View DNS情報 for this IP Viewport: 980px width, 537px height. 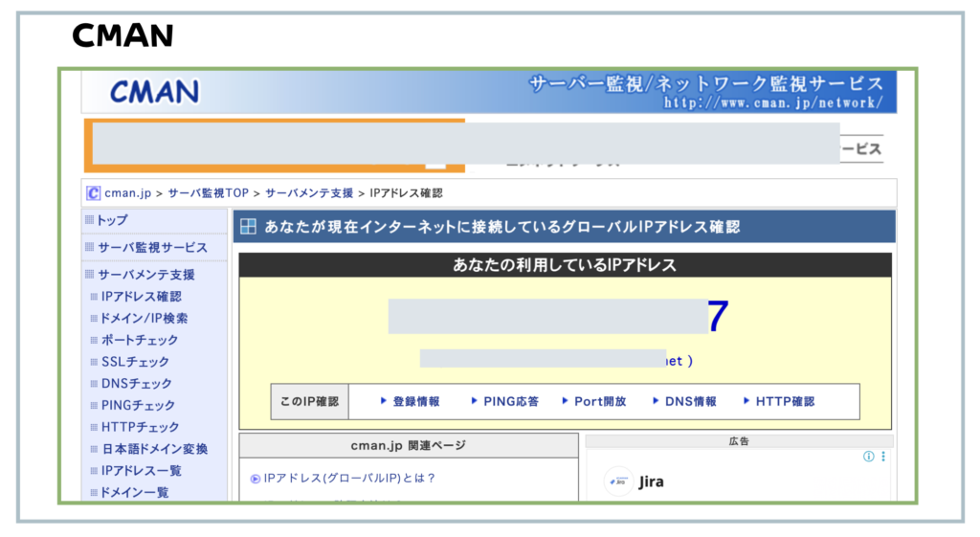point(690,402)
